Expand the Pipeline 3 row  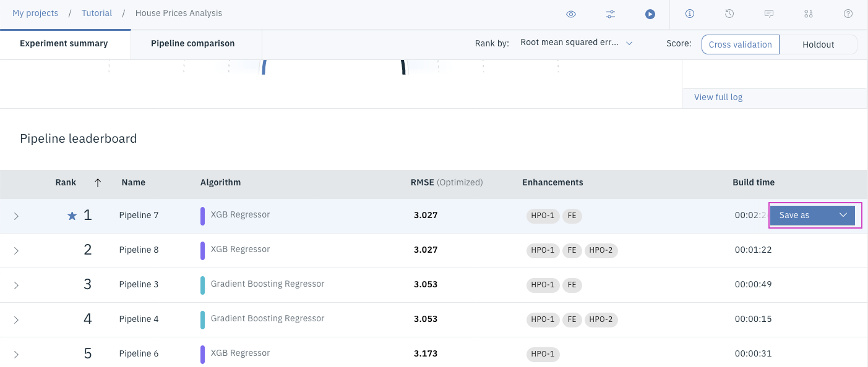tap(16, 285)
